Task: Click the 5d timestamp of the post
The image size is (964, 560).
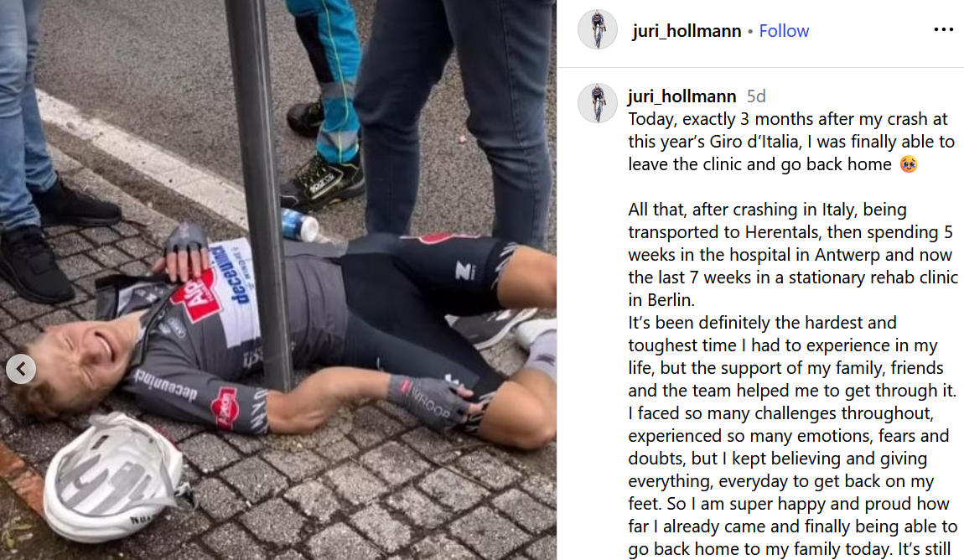Action: coord(756,96)
